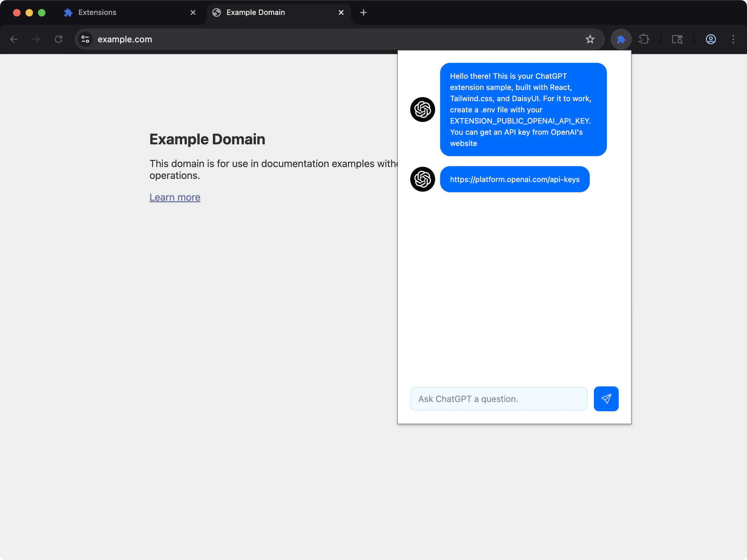Select the Example Domain tab
The height and width of the screenshot is (560, 747).
[x=256, y=12]
